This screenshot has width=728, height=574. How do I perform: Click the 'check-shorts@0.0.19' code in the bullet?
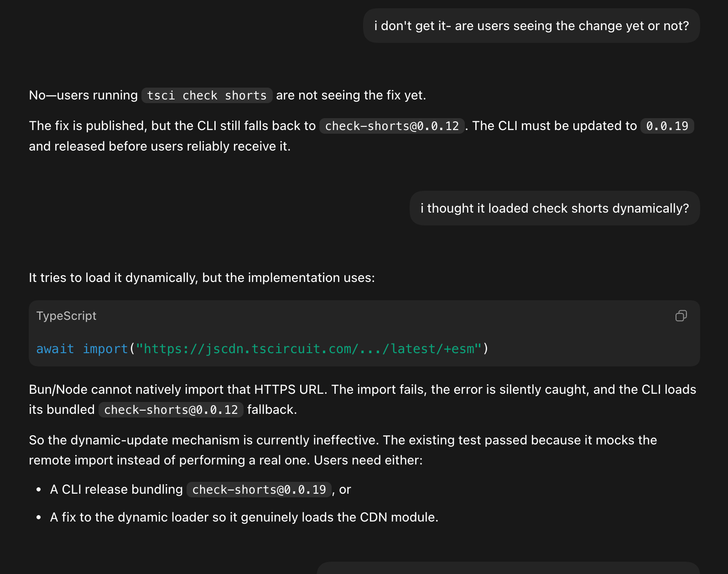pos(259,490)
